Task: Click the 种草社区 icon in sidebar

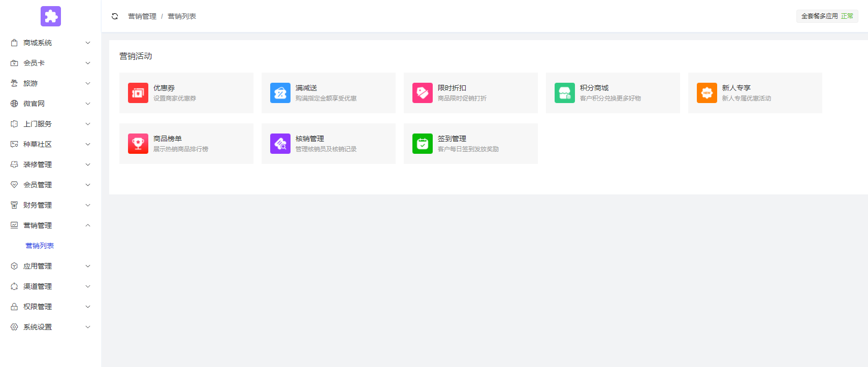Action: 14,144
